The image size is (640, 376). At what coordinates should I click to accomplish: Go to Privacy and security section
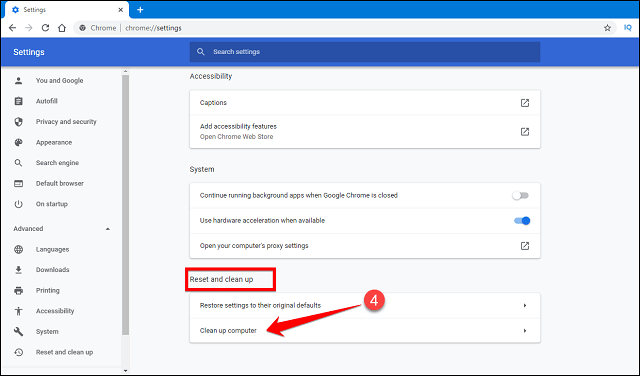(x=66, y=122)
